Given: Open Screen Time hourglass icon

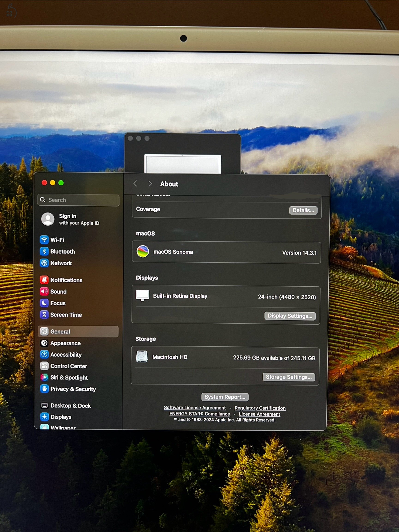Looking at the screenshot, I should pyautogui.click(x=44, y=315).
